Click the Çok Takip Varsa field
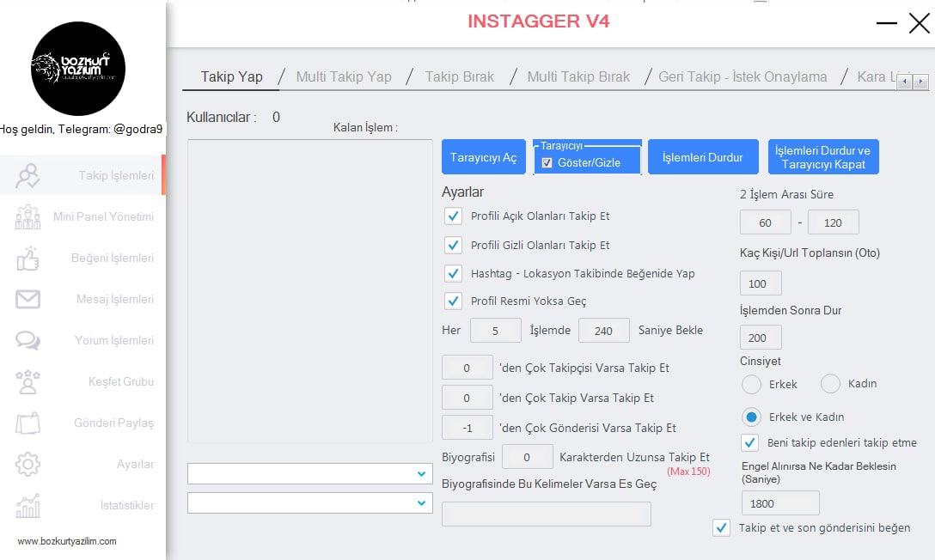Screen dimensions: 935x560 point(467,398)
